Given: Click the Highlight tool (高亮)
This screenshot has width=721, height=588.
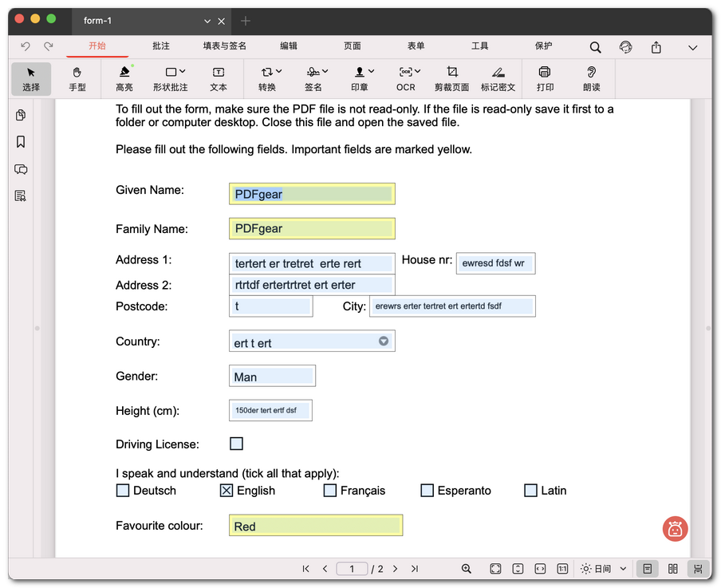Looking at the screenshot, I should point(124,78).
